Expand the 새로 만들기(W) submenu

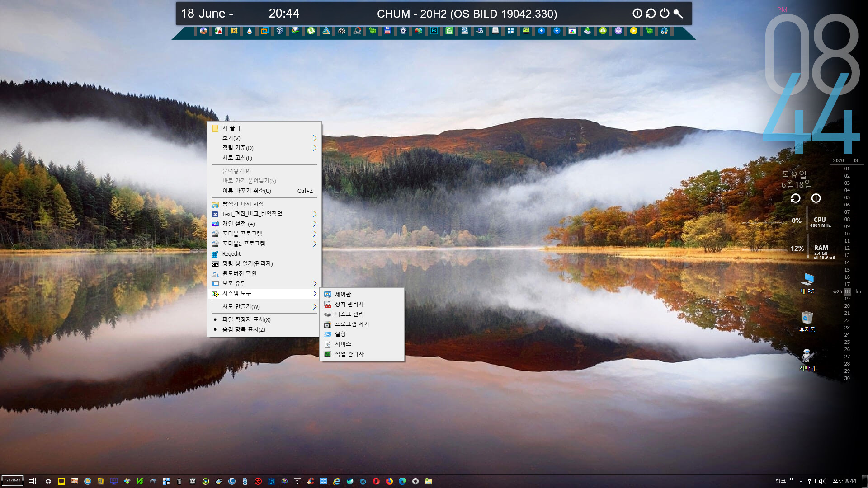[x=264, y=306]
